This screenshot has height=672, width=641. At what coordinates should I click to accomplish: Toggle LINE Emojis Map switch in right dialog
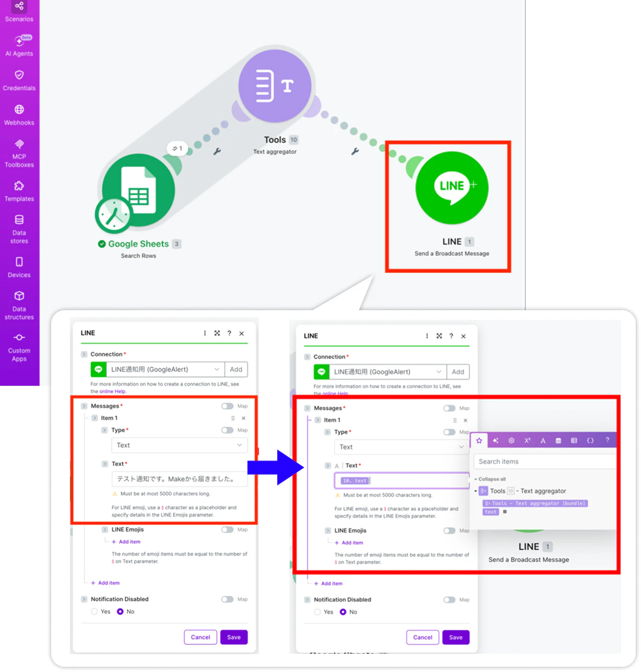click(449, 530)
